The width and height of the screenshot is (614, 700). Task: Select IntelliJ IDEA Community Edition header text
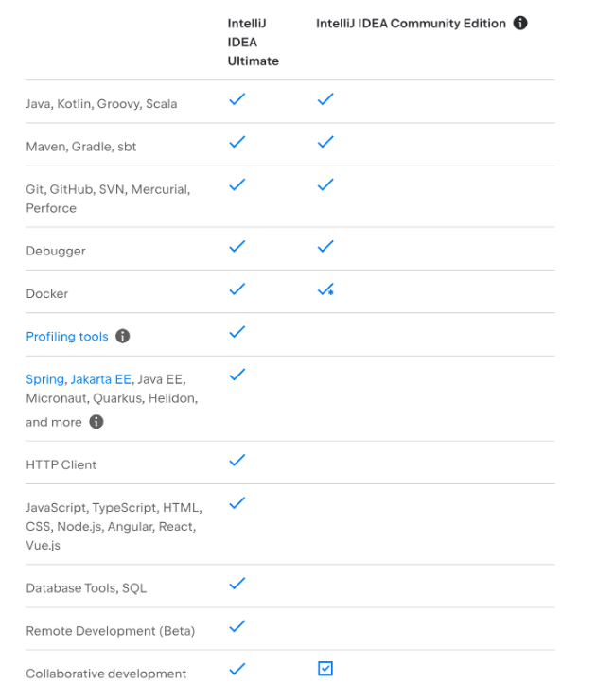click(411, 24)
